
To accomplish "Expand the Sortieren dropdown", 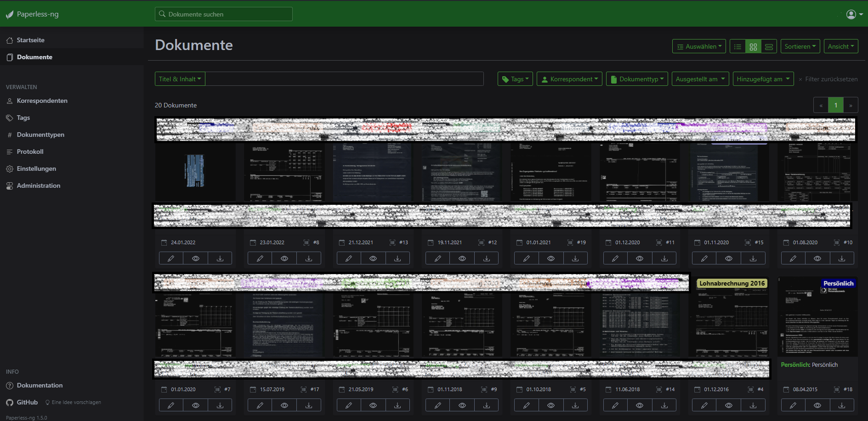I will (800, 46).
